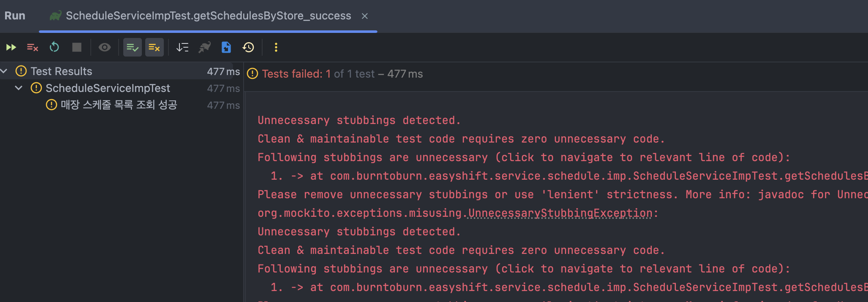Screen dimensions: 868x302
Task: Open the vertical three-dot more options menu
Action: click(276, 47)
